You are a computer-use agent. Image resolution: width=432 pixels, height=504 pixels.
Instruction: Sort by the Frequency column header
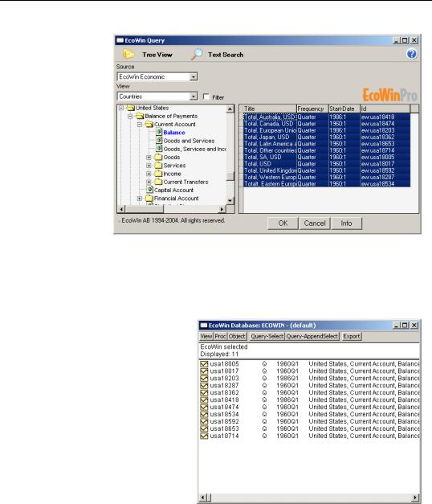click(312, 109)
